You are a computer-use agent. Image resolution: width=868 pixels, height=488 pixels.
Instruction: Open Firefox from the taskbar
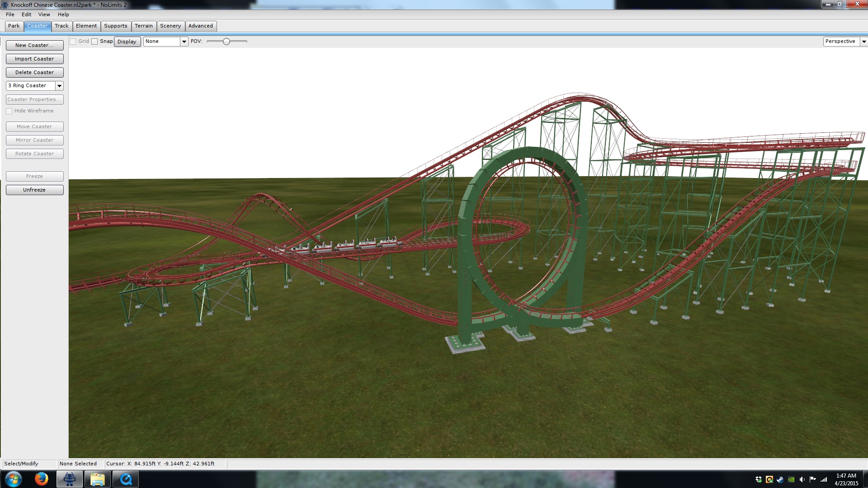pos(41,479)
